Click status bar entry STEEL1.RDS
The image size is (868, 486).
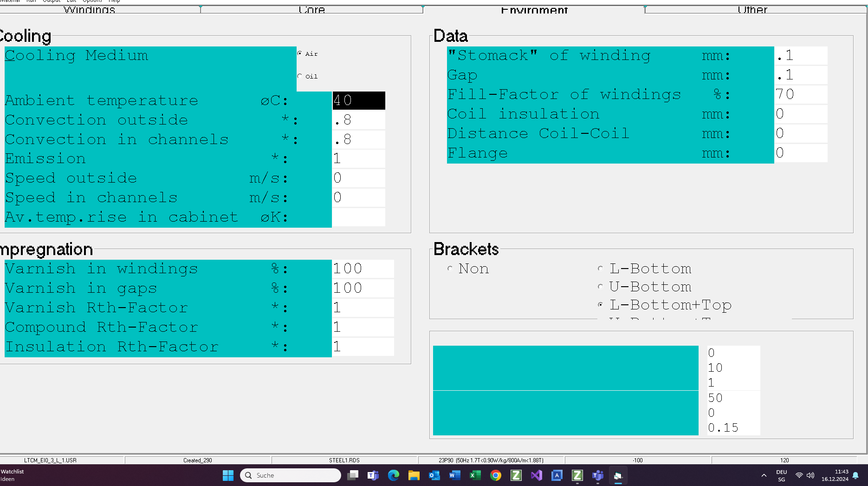[344, 460]
